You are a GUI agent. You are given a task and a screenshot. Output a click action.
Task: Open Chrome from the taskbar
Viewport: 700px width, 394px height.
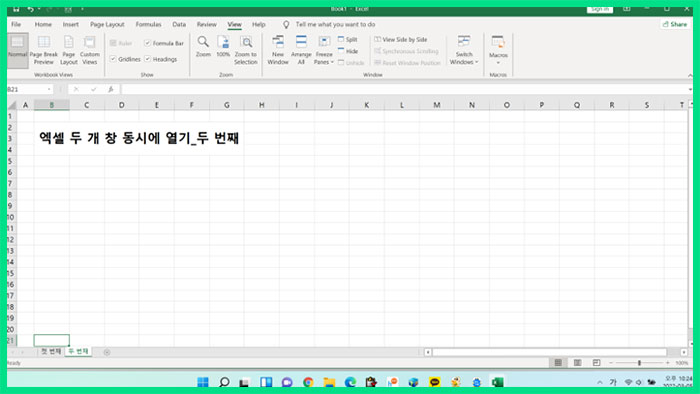tap(308, 382)
